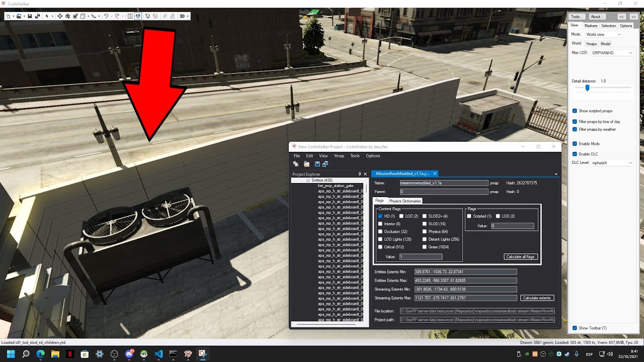This screenshot has width=644, height=362.
Task: Check the LOD Lights (128) flag
Action: 380,239
